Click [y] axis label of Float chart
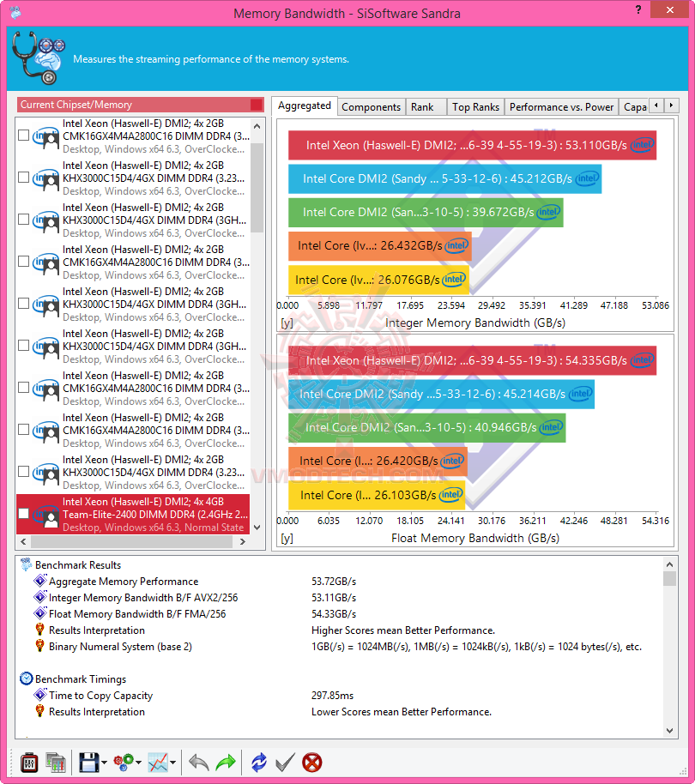The image size is (695, 784). point(287,538)
